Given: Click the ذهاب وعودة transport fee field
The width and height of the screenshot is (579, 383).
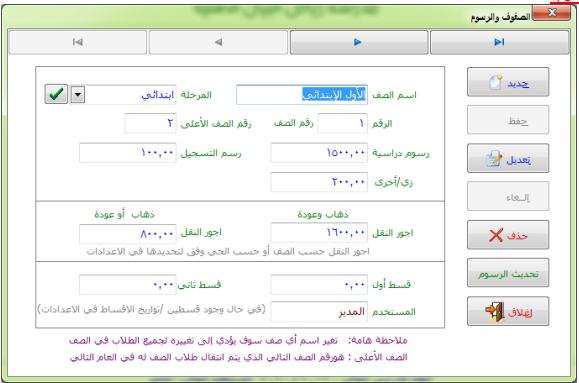Looking at the screenshot, I should tap(319, 233).
